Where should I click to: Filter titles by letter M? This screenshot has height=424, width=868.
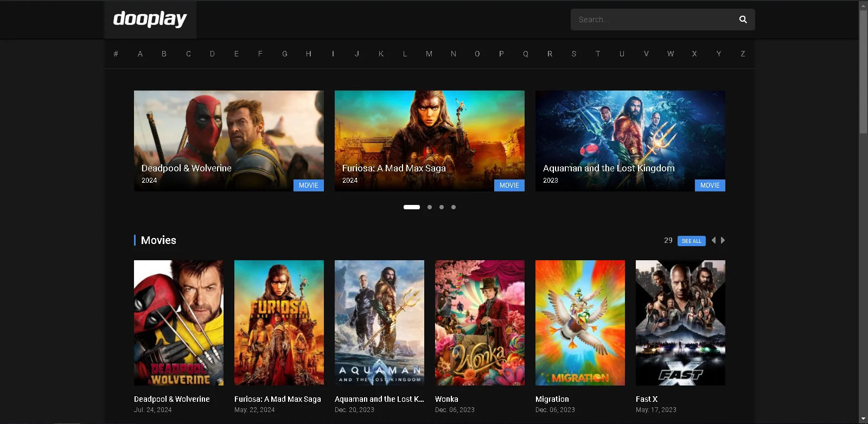429,54
